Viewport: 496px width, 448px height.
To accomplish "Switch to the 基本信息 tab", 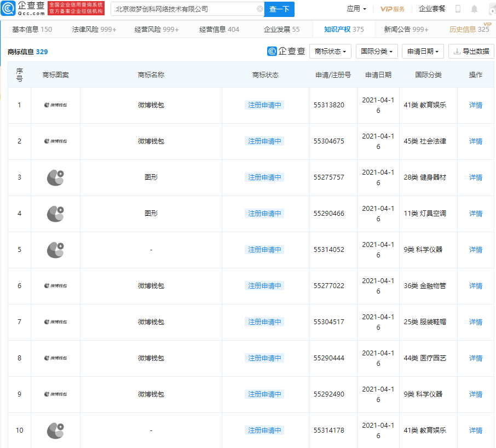I will click(x=32, y=30).
